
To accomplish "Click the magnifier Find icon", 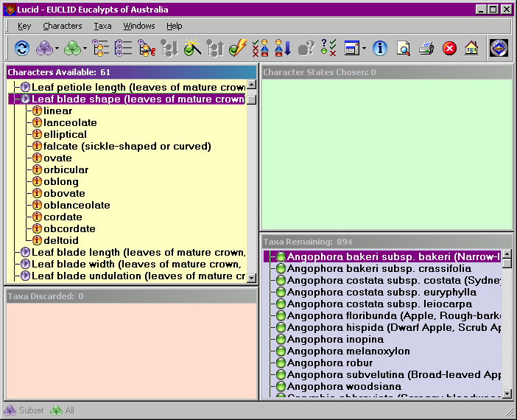I will 404,49.
